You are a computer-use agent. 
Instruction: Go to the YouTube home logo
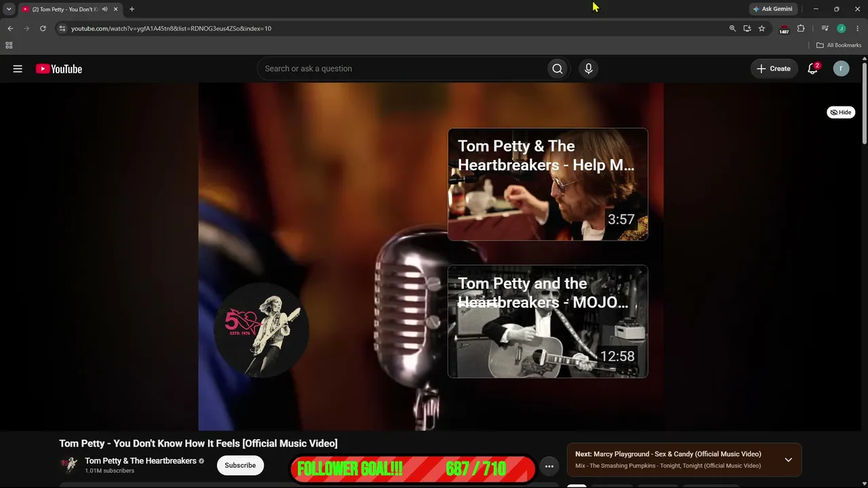(x=59, y=68)
